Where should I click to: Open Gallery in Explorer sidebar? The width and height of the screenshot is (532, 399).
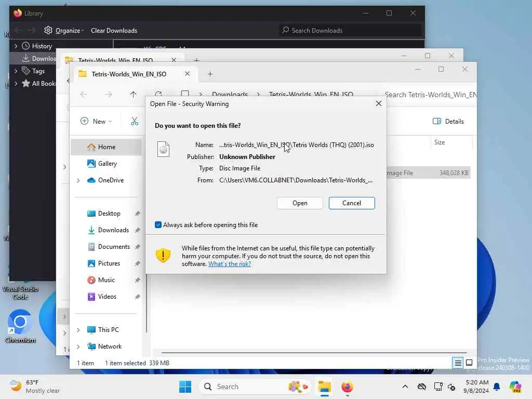tap(107, 164)
